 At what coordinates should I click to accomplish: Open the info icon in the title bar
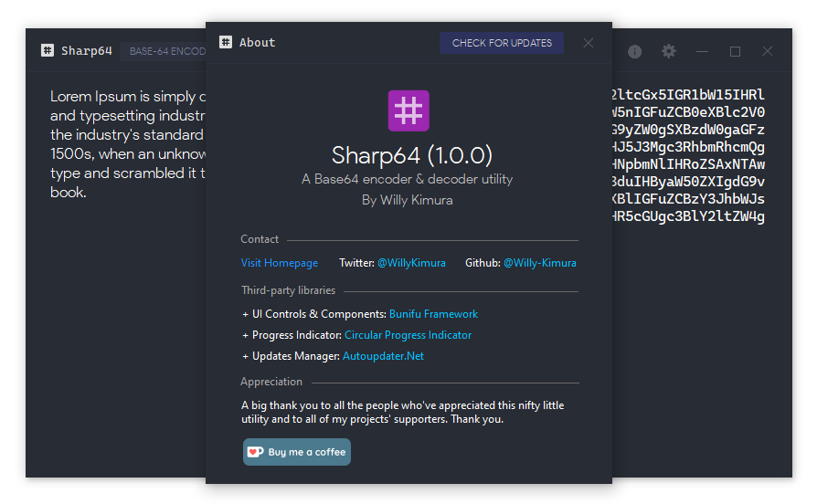pyautogui.click(x=635, y=51)
